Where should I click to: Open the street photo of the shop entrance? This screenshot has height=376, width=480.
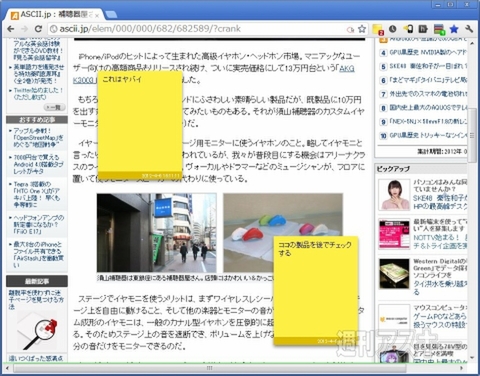157,233
